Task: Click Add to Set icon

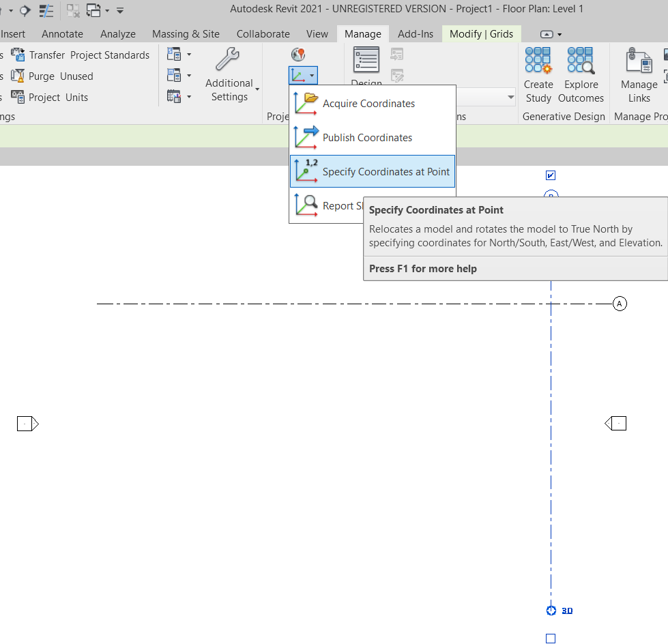Action: coord(396,55)
